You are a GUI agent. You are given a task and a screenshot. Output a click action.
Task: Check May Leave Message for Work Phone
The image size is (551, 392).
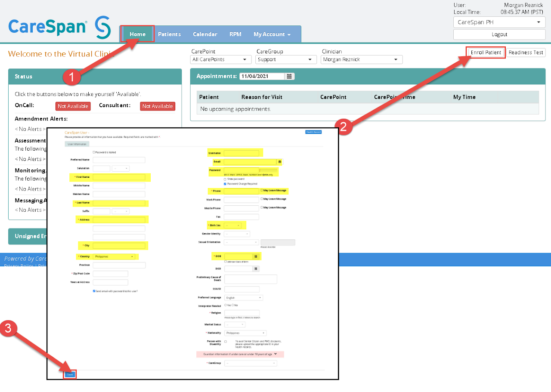(262, 199)
